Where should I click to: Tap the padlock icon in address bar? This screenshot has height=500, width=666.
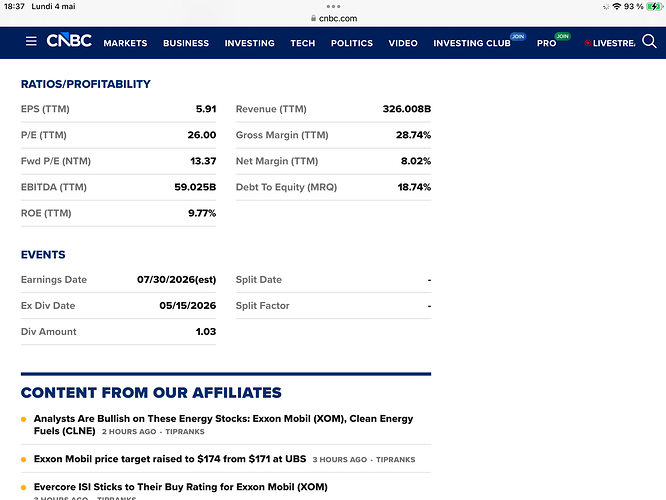pos(313,18)
